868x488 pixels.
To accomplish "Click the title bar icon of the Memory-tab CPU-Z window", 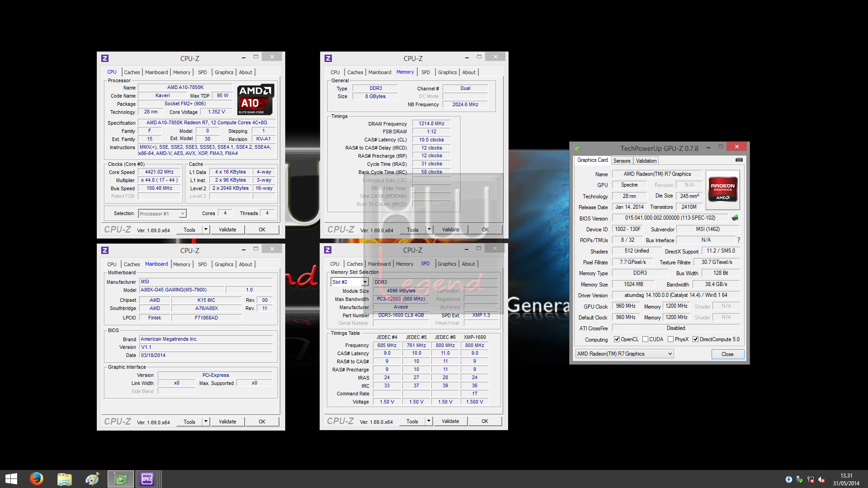I will (328, 58).
